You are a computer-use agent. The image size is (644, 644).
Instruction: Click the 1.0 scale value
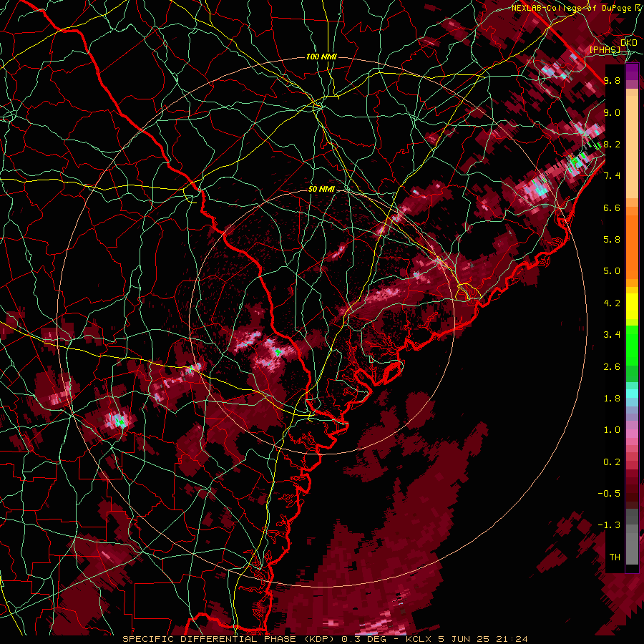pos(612,429)
